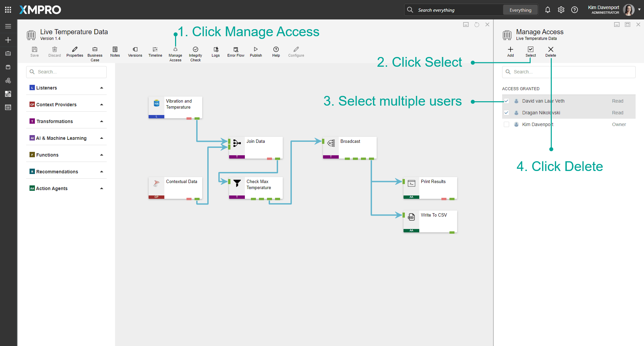Run an Integrity Check
Image resolution: width=644 pixels, height=346 pixels.
196,52
